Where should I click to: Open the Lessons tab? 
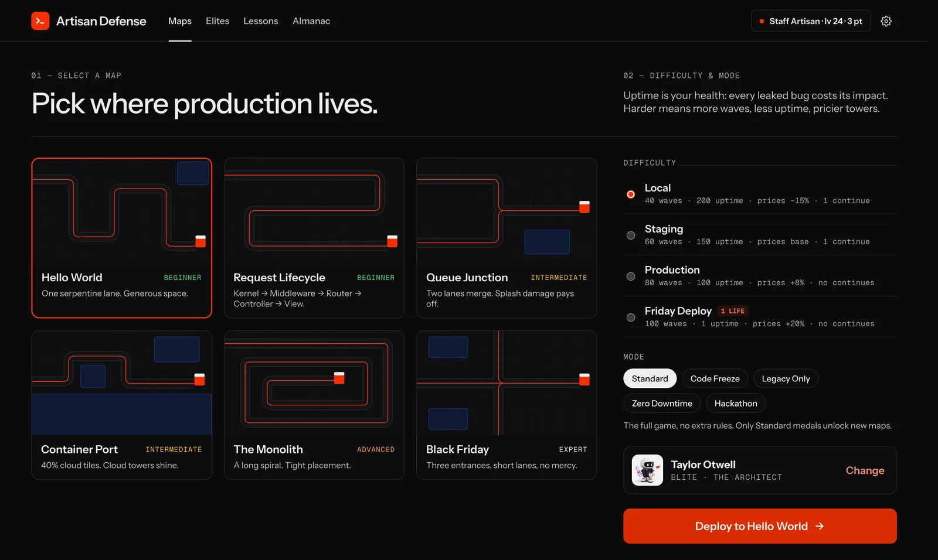(261, 21)
